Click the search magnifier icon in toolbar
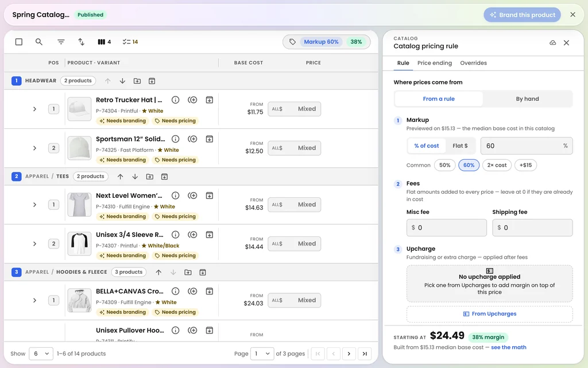The height and width of the screenshot is (368, 588). [38, 41]
